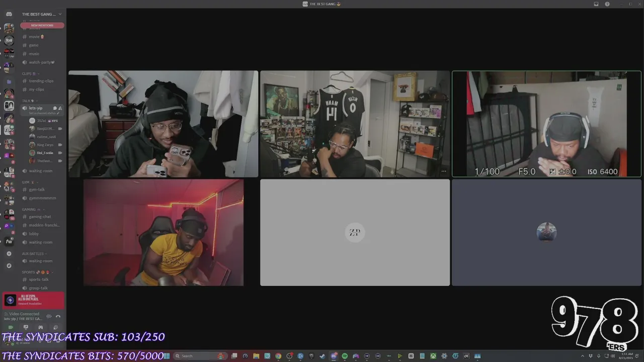Focus the ZP avatar participant tile
Viewport: 644px width, 362px height.
point(355,232)
